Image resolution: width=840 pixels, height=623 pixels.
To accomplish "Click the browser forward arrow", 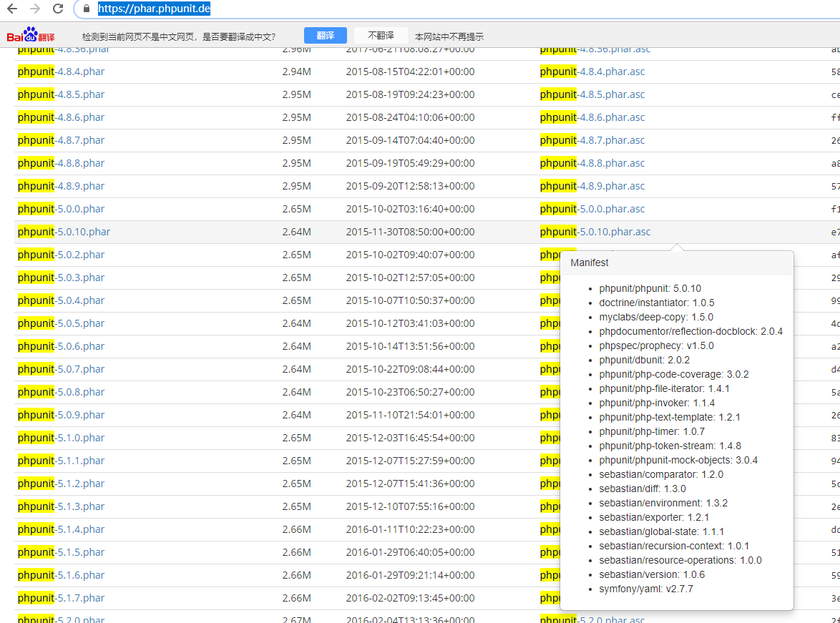I will [35, 9].
